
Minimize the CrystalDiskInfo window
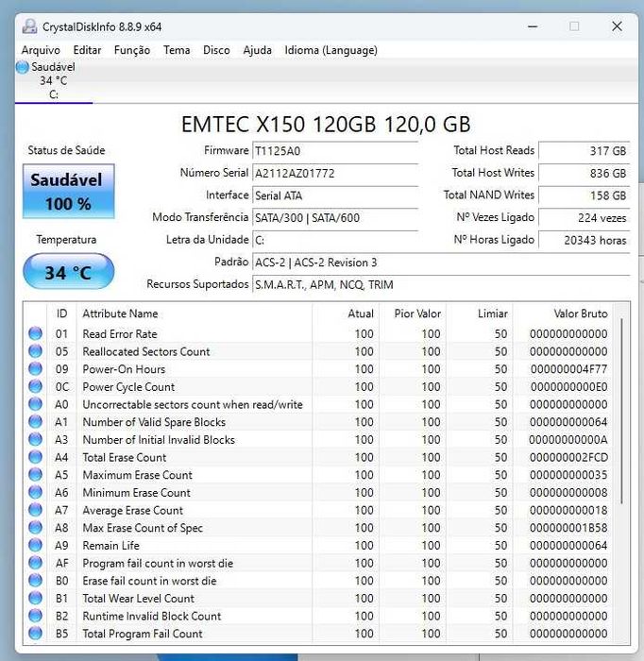pos(533,26)
